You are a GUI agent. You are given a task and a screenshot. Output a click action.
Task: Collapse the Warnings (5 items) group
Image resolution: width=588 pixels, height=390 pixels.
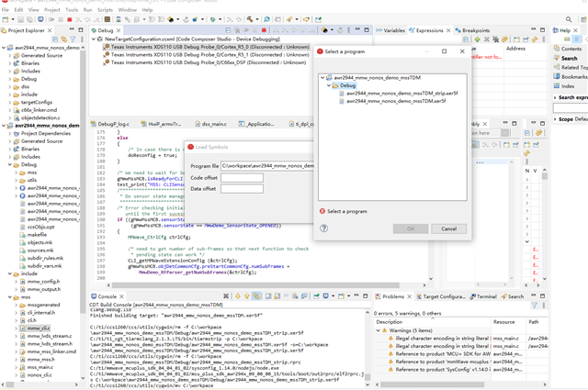[x=378, y=330]
